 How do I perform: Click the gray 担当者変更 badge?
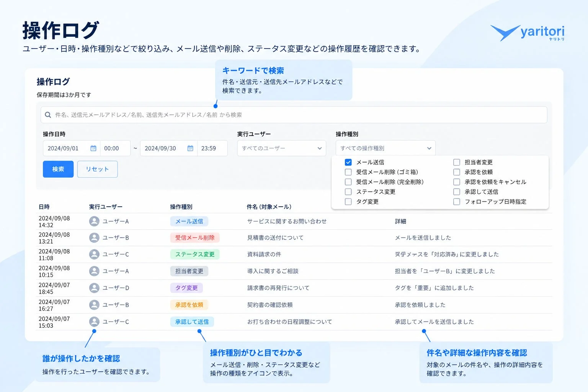pos(189,271)
